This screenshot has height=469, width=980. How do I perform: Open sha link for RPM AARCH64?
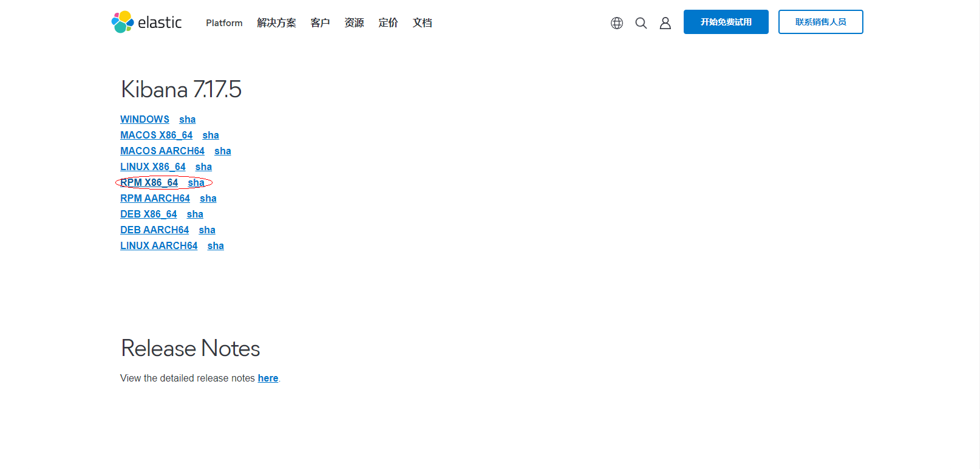208,199
